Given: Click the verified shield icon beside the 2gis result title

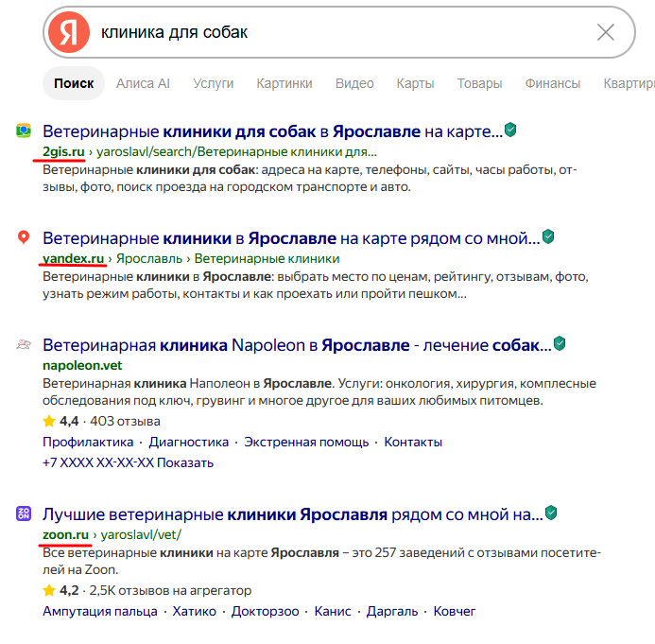Looking at the screenshot, I should [510, 130].
